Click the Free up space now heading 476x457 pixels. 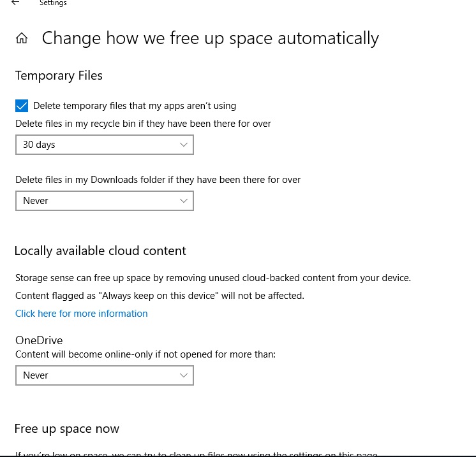67,429
